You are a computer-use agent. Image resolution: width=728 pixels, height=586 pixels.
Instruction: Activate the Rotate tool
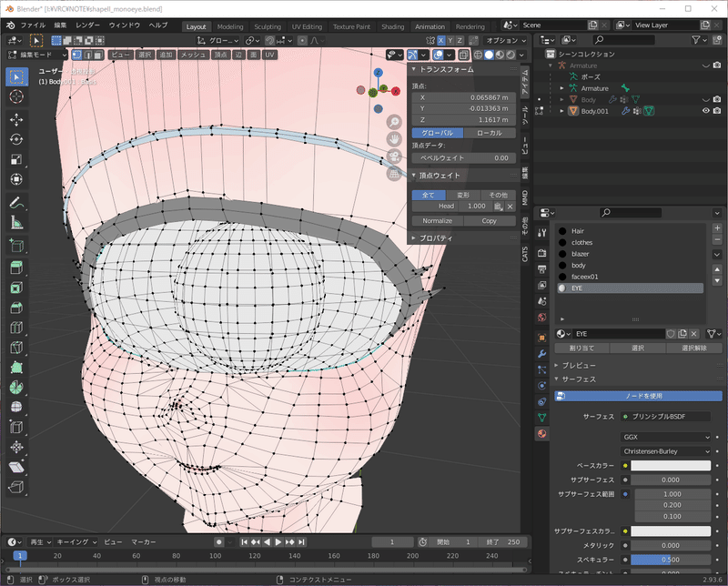coord(16,140)
